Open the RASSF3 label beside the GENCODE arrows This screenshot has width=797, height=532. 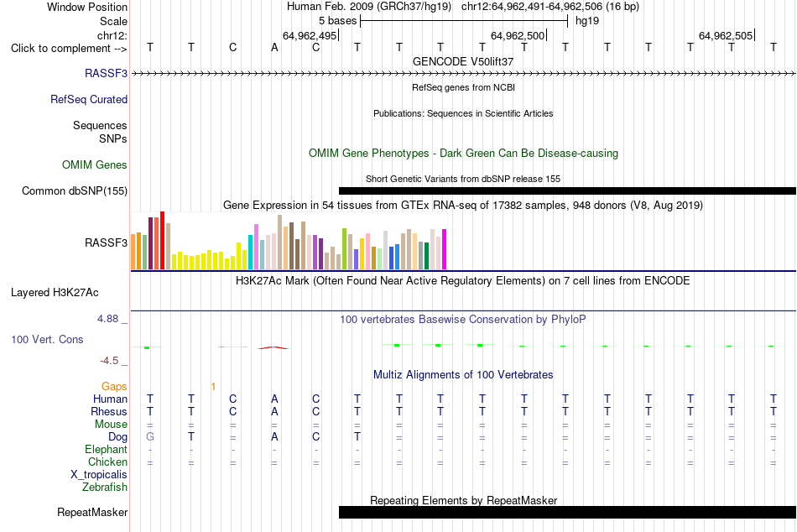(x=106, y=73)
